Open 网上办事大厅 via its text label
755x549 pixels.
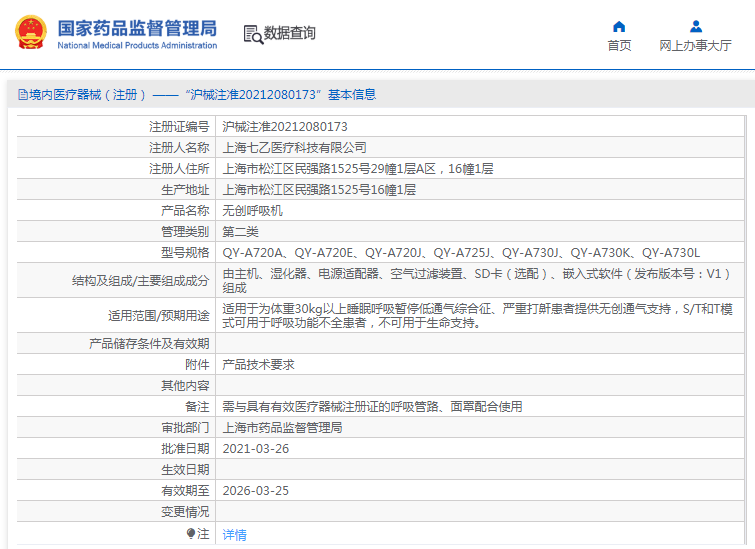click(x=695, y=46)
